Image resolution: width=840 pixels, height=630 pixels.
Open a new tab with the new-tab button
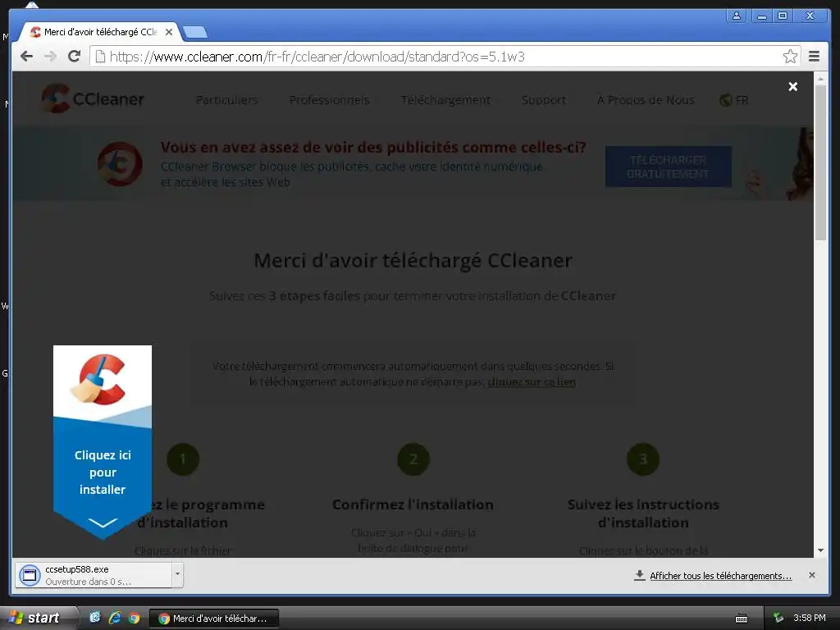tap(195, 33)
